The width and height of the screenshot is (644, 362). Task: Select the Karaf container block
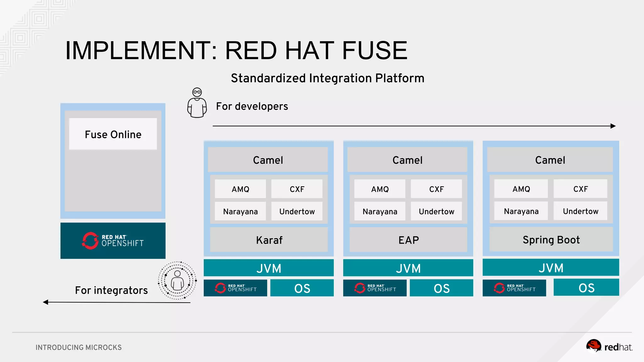tap(269, 240)
